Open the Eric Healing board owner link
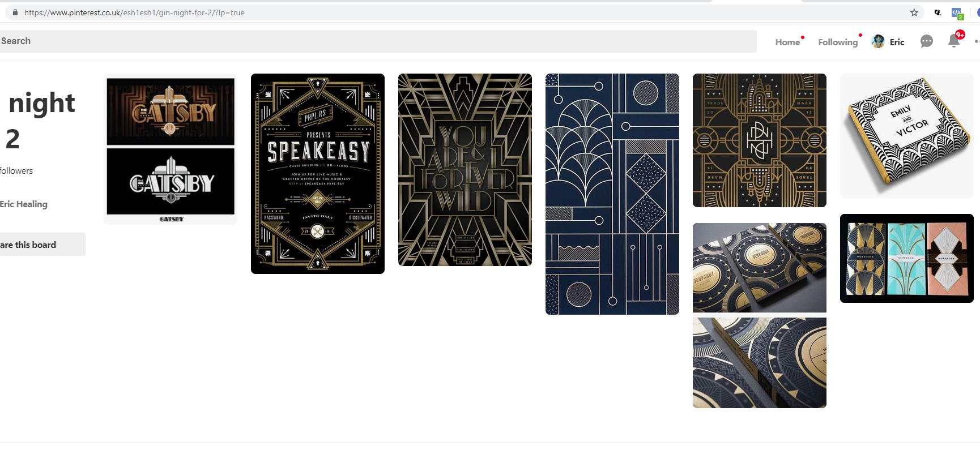The height and width of the screenshot is (450, 980). 24,204
